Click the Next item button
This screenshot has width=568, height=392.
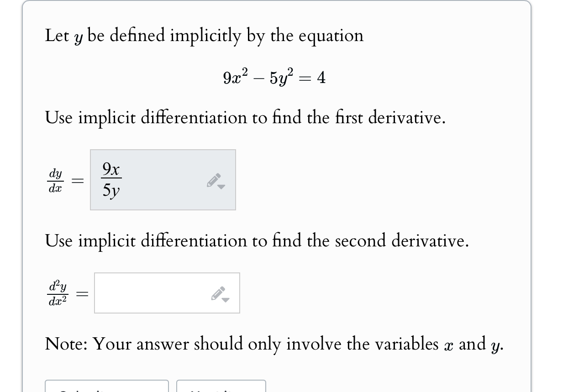[x=221, y=390]
